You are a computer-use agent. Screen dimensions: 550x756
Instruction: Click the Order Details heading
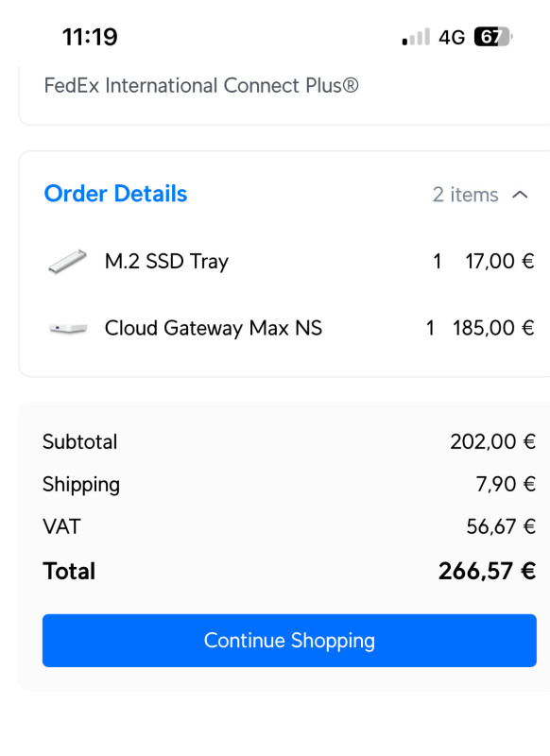point(115,194)
